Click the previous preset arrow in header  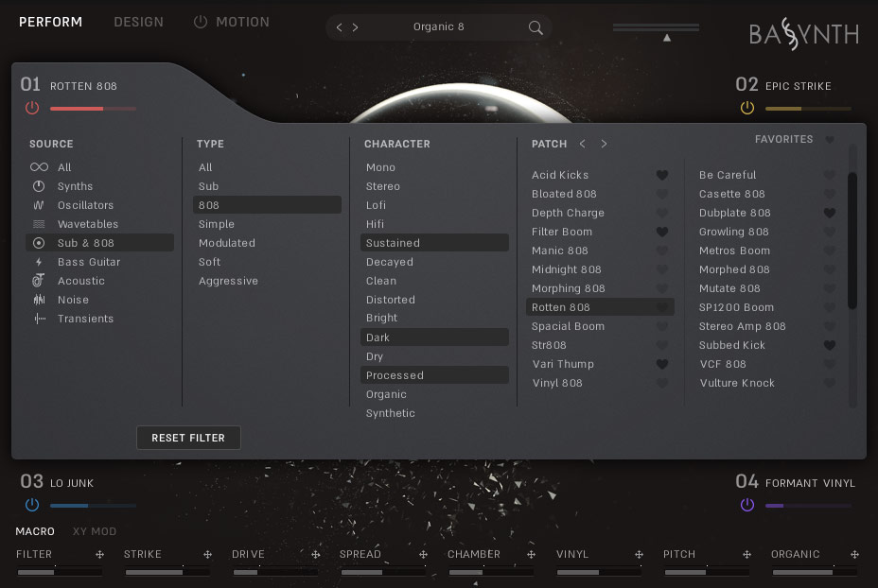click(x=338, y=27)
